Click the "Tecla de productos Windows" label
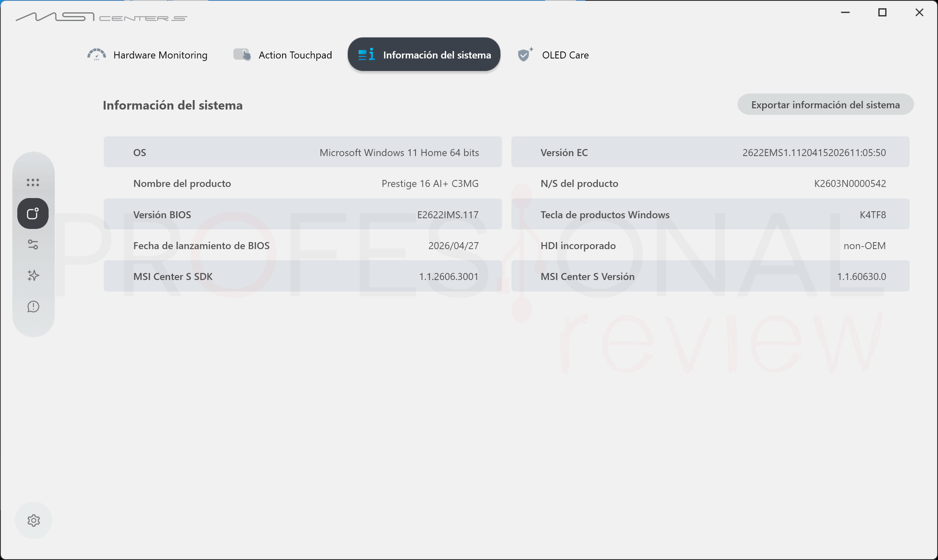Screen dimensions: 938x560 (x=605, y=215)
